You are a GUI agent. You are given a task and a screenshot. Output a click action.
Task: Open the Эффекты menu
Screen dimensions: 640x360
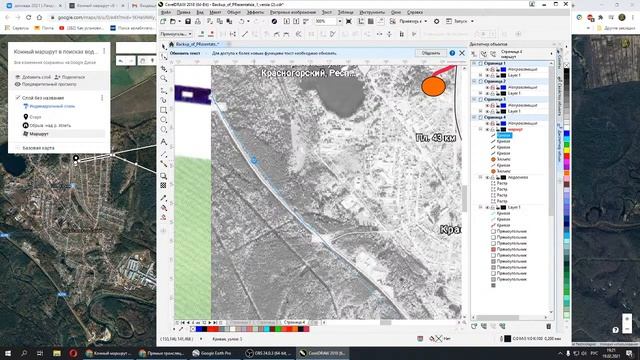pos(256,12)
